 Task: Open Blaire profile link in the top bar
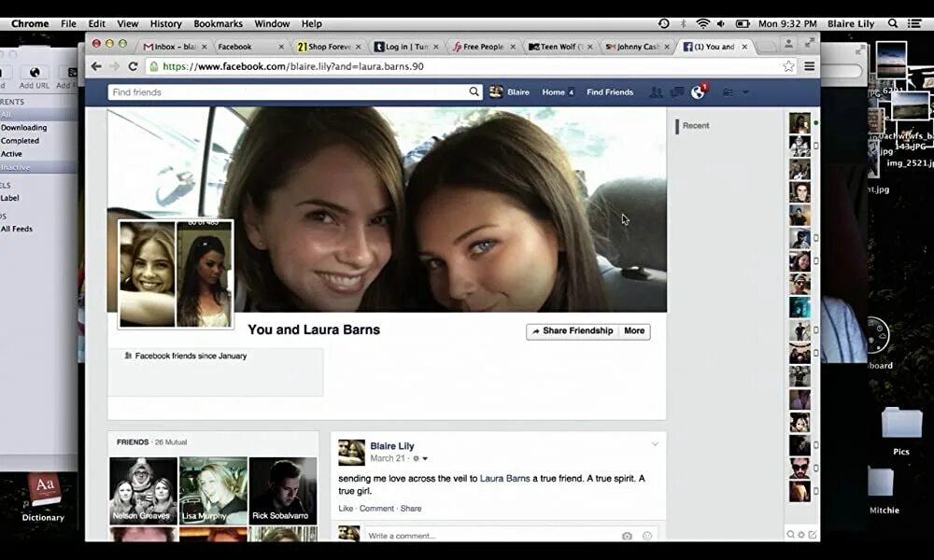(510, 92)
